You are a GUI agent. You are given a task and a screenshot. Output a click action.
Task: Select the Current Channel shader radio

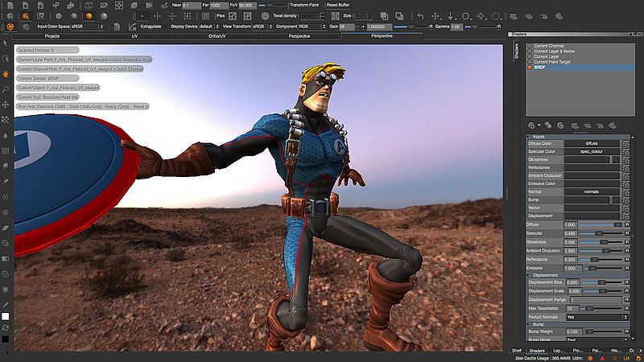pyautogui.click(x=529, y=46)
